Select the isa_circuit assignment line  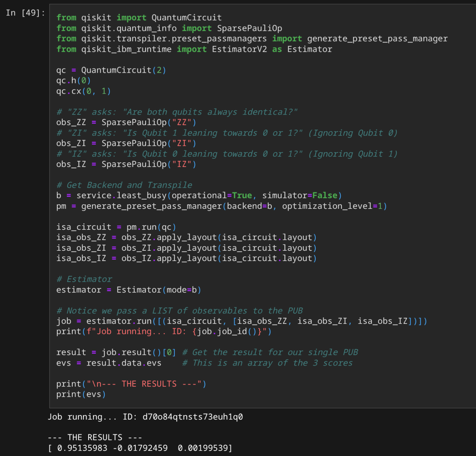click(x=116, y=227)
